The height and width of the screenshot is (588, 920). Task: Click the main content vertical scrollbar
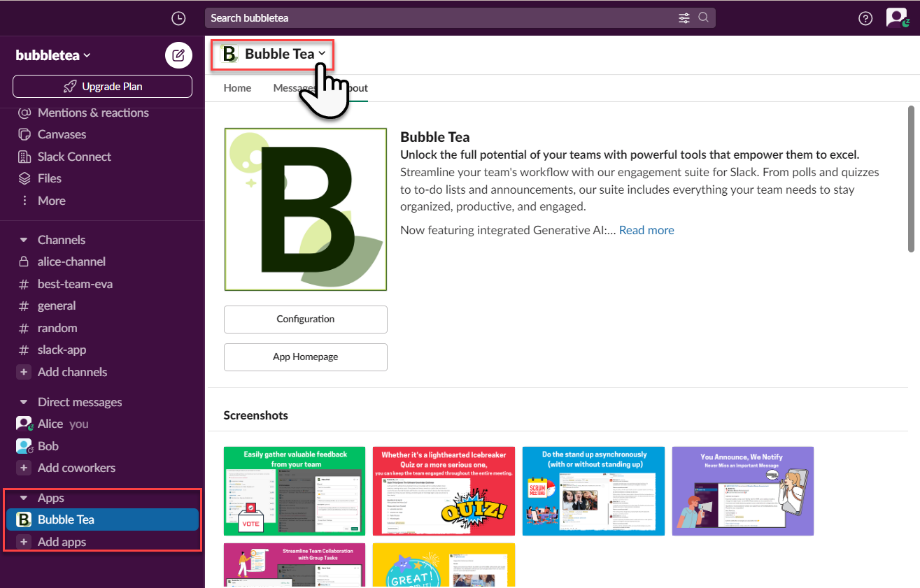point(911,178)
